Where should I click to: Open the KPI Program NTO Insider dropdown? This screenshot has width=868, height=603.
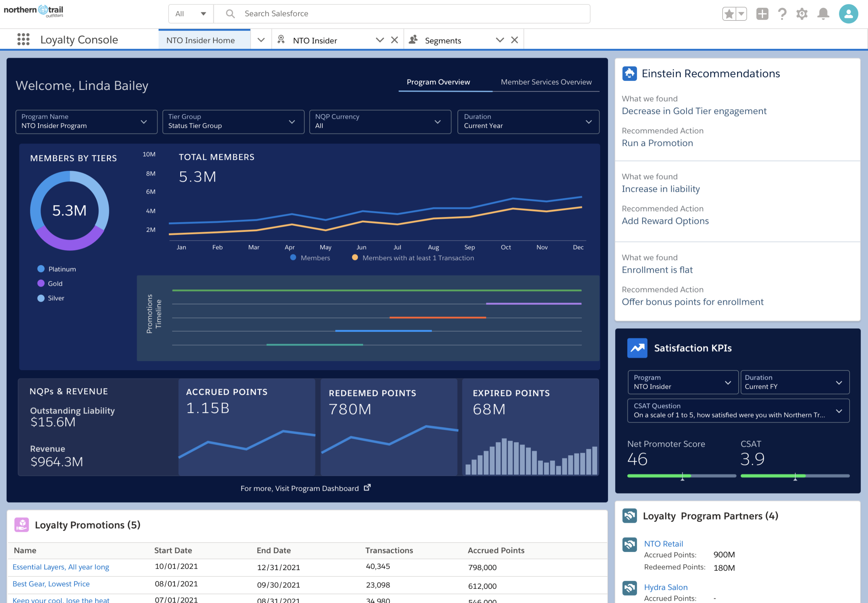(683, 382)
